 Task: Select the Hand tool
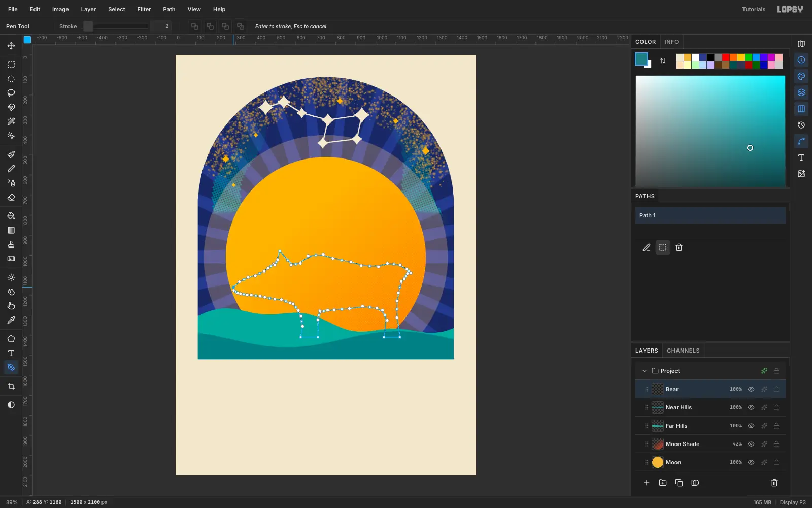tap(11, 306)
